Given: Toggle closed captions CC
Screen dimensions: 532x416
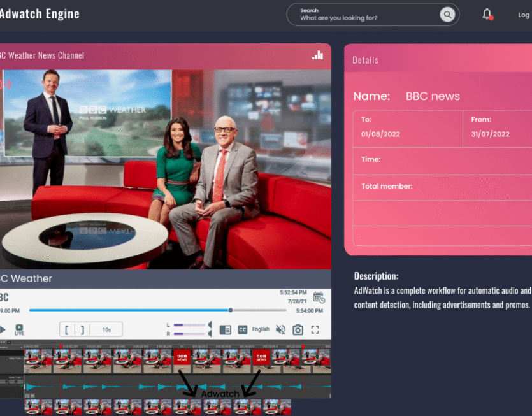Looking at the screenshot, I should coord(243,330).
